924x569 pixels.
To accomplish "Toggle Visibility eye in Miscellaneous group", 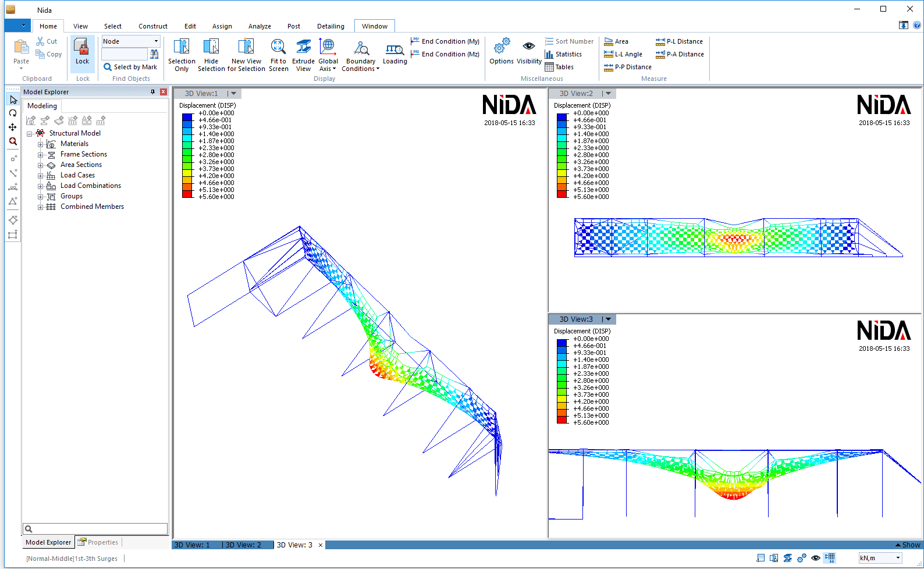I will click(529, 52).
